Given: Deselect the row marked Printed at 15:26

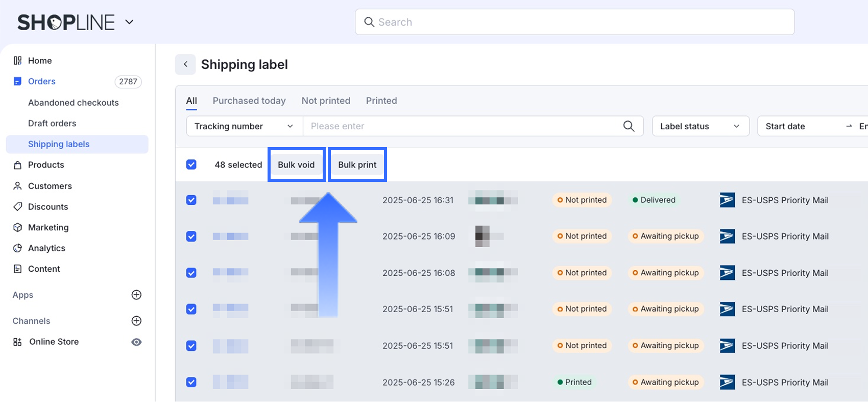Looking at the screenshot, I should point(191,382).
